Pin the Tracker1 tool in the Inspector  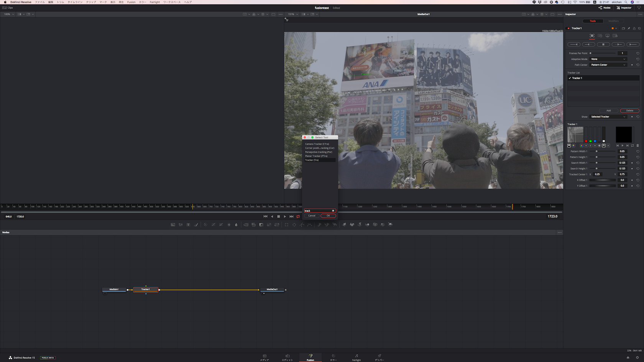coord(629,28)
